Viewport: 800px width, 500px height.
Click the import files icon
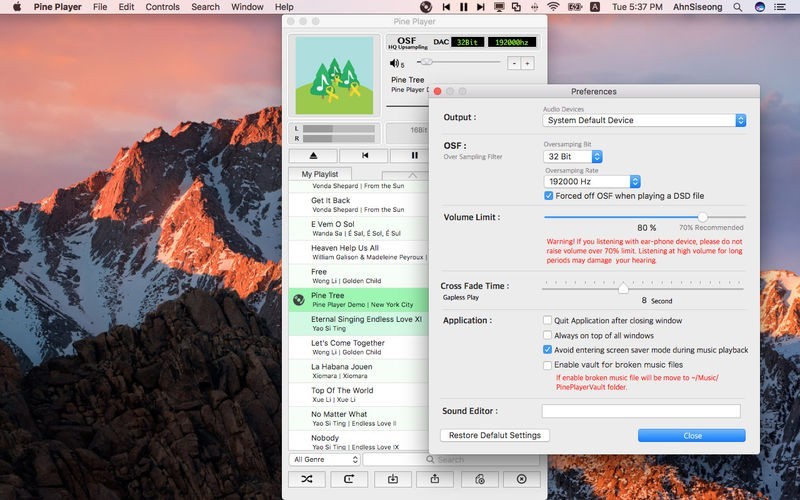coord(391,479)
